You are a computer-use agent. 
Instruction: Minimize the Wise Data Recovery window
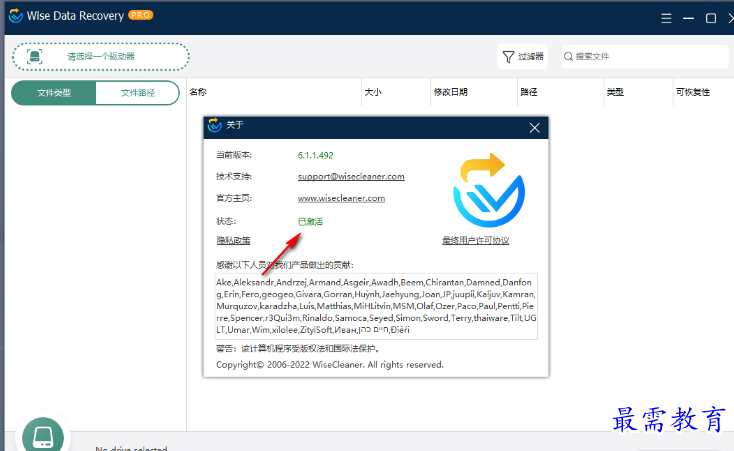coord(688,18)
